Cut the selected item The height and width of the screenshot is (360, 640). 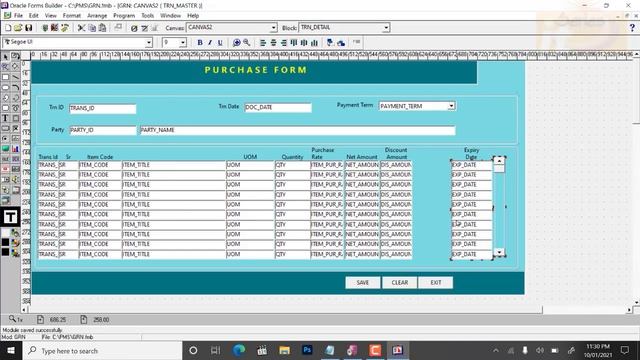click(81, 28)
